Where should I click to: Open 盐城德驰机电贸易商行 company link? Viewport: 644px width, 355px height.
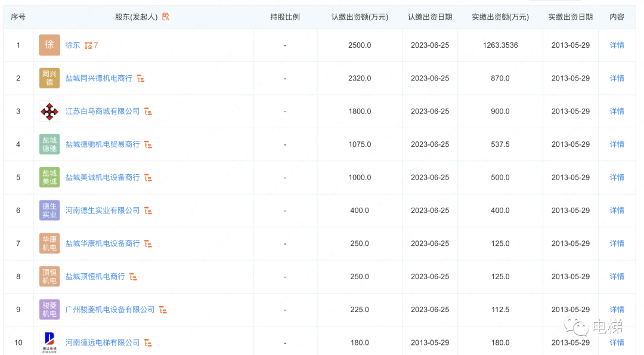[103, 144]
